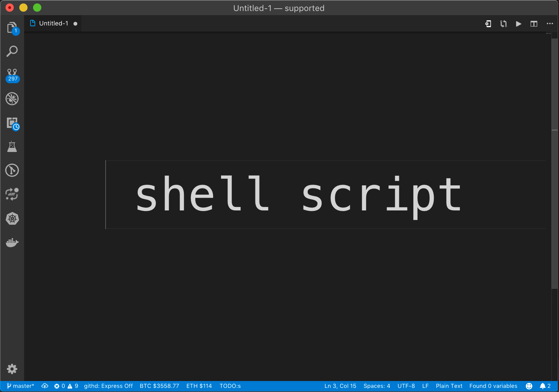Open Settings from the bottom gear
559x392 pixels.
(x=12, y=369)
